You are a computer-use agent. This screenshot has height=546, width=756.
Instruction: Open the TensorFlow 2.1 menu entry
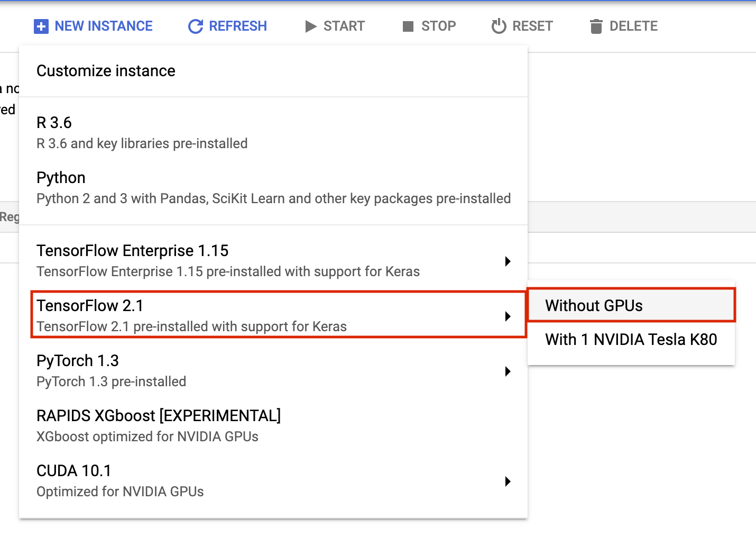pos(273,315)
